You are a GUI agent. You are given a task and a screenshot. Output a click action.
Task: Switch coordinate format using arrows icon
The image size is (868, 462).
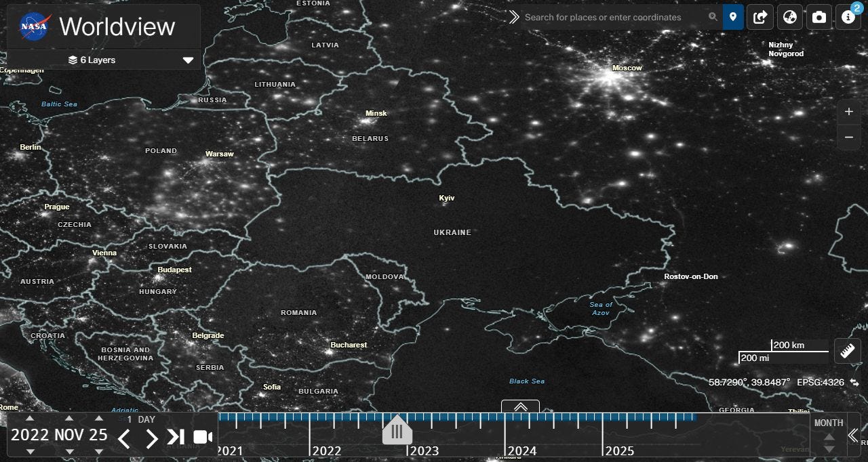click(854, 383)
